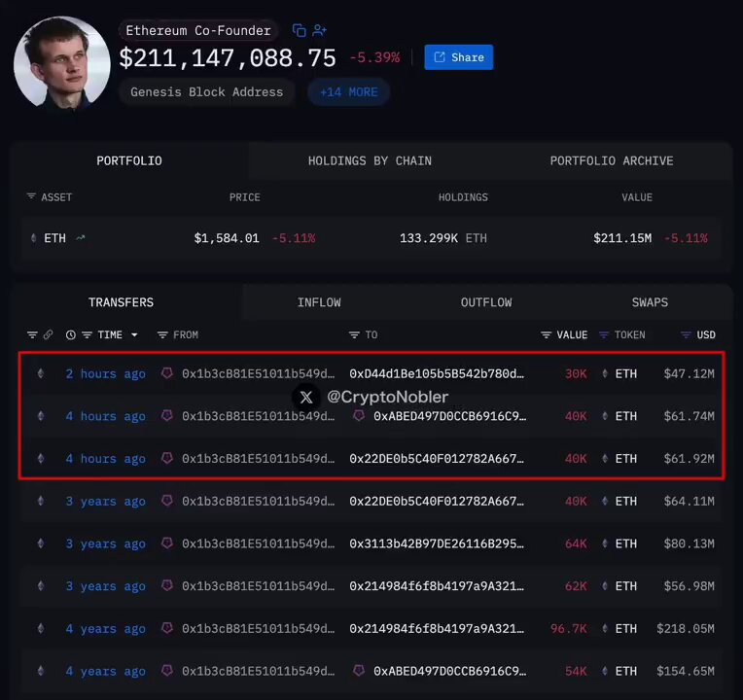
Task: Open the 4 years ago transaction worth $218.05M
Action: pyautogui.click(x=106, y=629)
